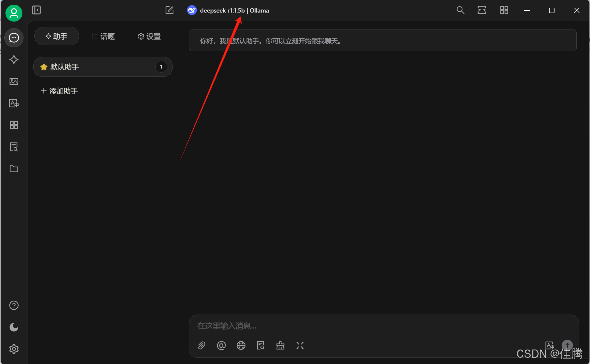Open the Agents star icon in sidebar
The height and width of the screenshot is (364, 590).
[14, 60]
